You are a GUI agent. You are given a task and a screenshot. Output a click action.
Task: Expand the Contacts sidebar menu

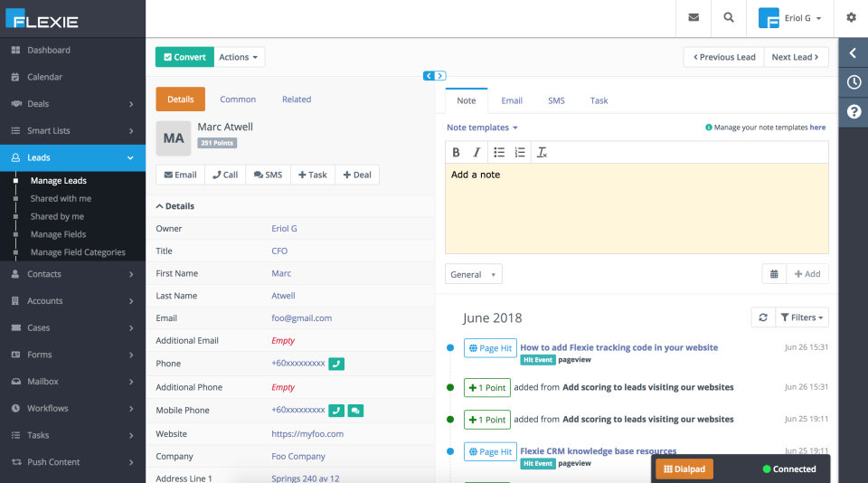[x=72, y=274]
